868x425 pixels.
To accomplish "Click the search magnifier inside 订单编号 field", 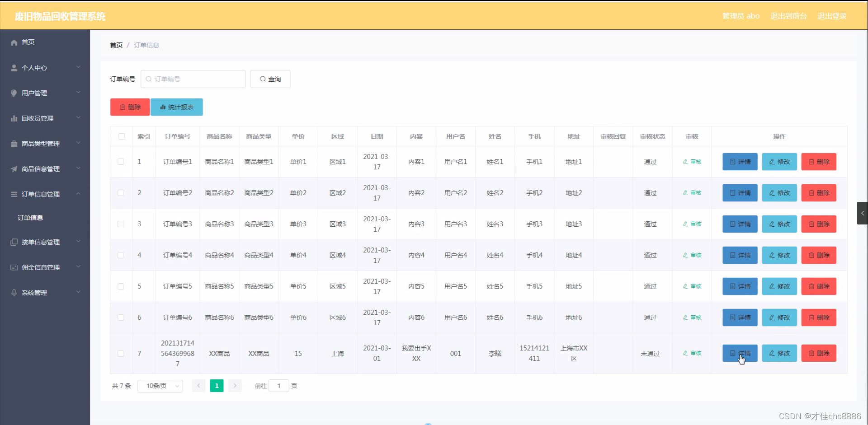I will click(149, 79).
